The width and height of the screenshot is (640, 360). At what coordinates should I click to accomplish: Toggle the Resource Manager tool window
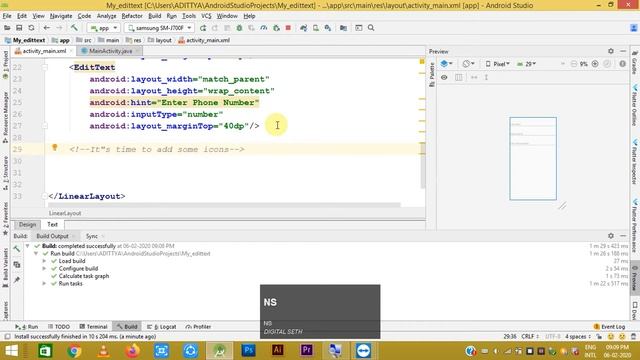[5, 117]
